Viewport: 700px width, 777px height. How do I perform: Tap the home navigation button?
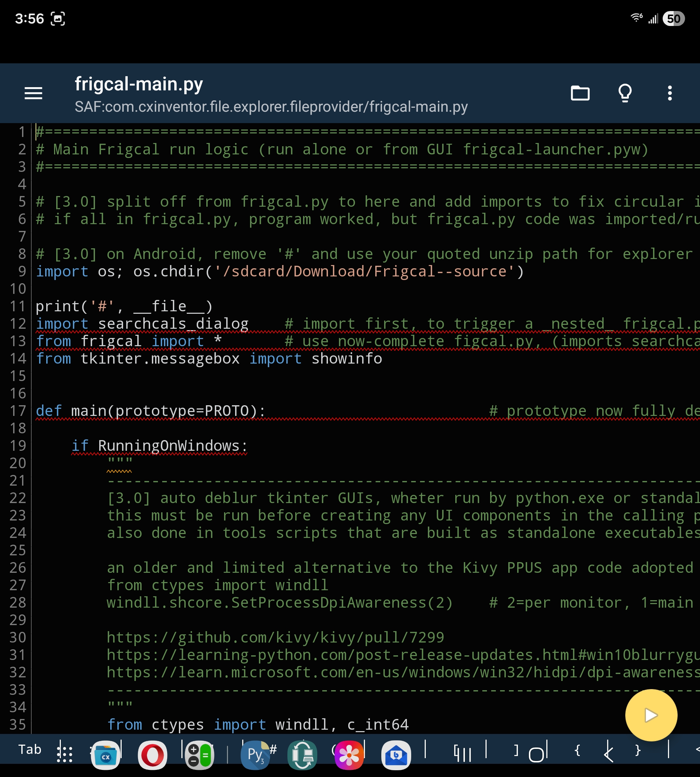[x=536, y=755]
